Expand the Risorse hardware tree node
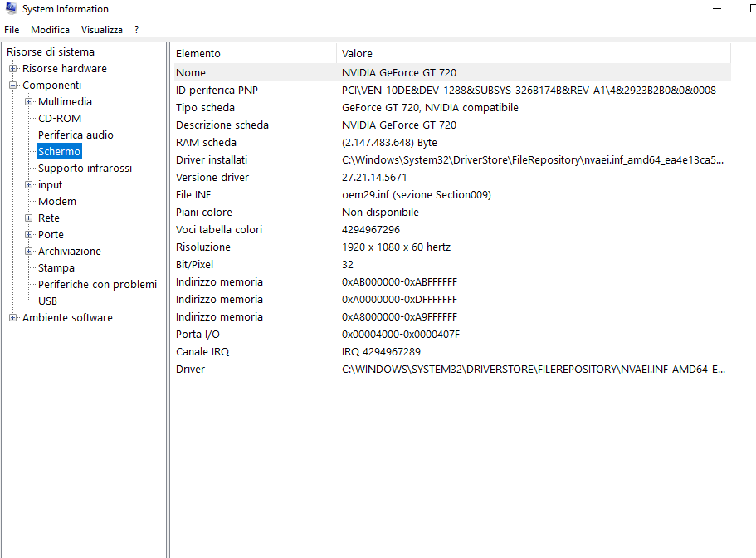The width and height of the screenshot is (756, 558). 12,69
